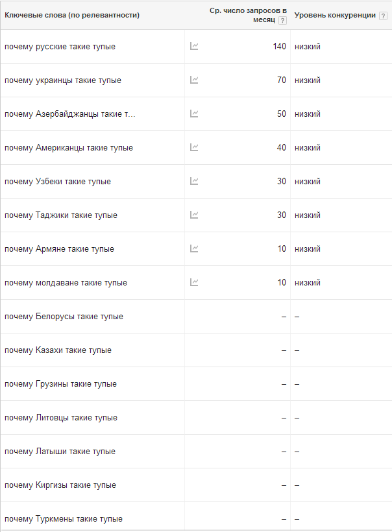This screenshot has height=532, width=392.
Task: Sort by 'Ключевые слова (по релевантности)' column header
Action: click(72, 15)
